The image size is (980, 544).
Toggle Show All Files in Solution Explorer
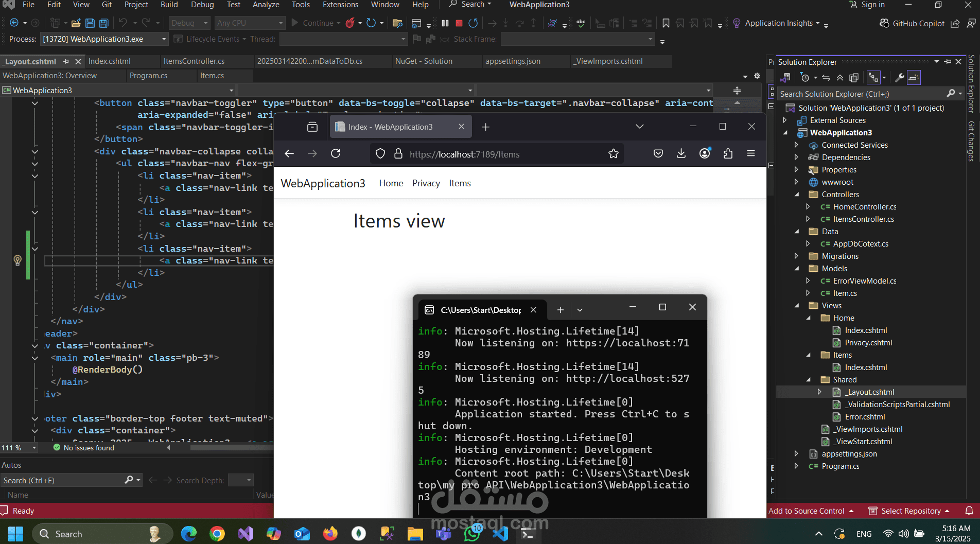[x=854, y=78]
